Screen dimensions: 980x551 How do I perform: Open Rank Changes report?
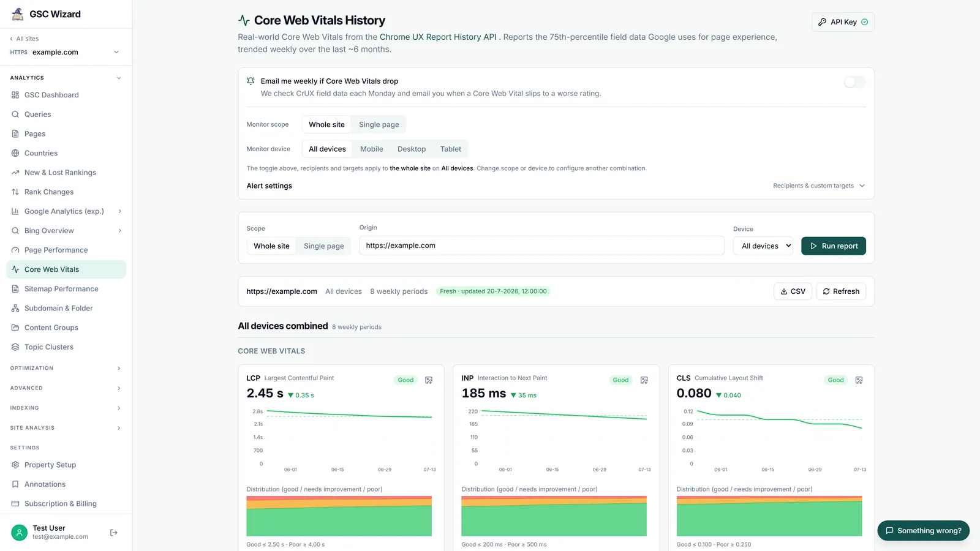pyautogui.click(x=66, y=192)
